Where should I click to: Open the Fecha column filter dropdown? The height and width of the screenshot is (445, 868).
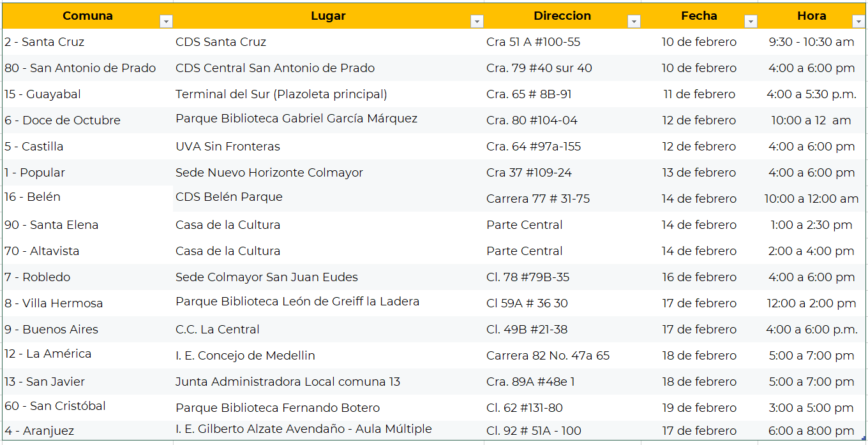click(x=751, y=22)
